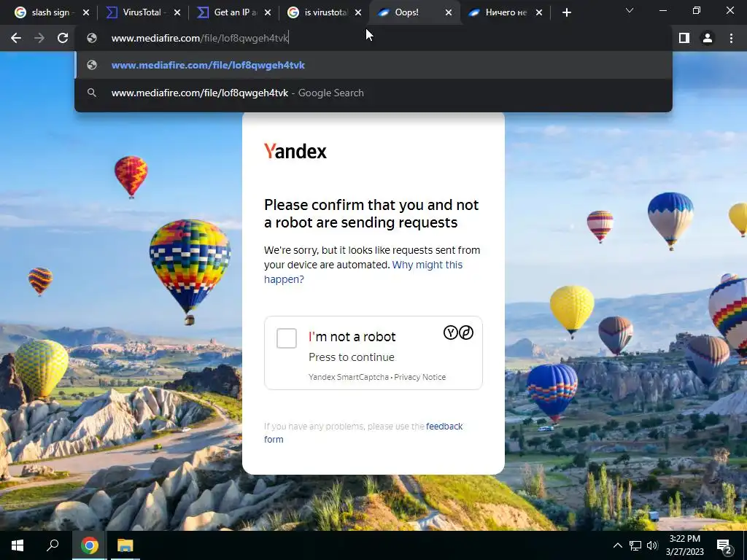Open the Windows Start menu
Viewport: 747px width, 560px height.
click(18, 545)
